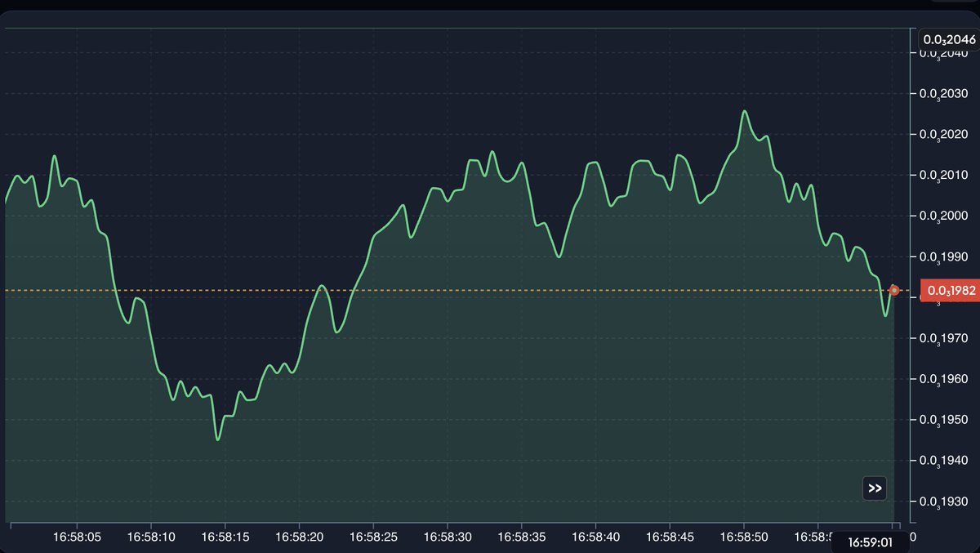Click the 0.0₃1970 price axis label
This screenshot has height=553, width=980.
(x=944, y=338)
